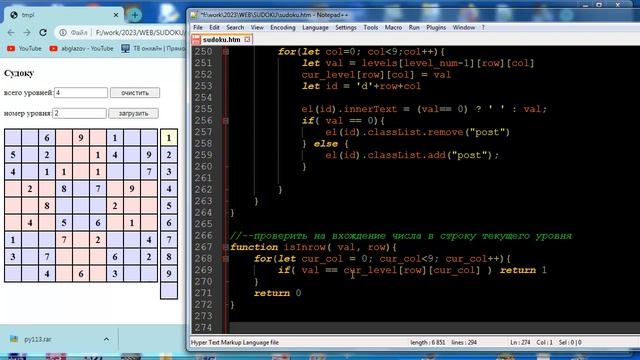Open the YouTube bookmark
Screen dimensions: 640x360
pyautogui.click(x=24, y=49)
